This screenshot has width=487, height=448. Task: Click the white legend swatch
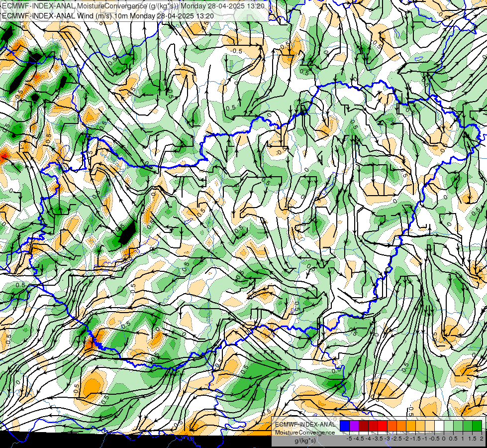pos(439,426)
